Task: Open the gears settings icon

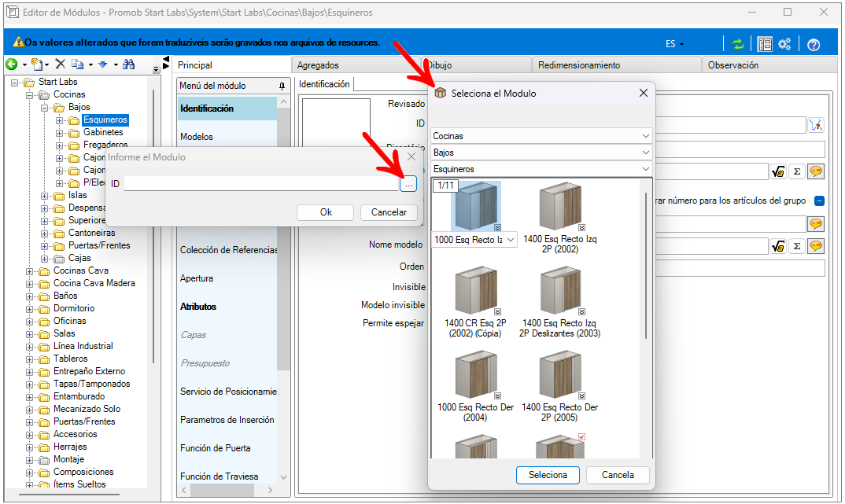Action: point(784,45)
